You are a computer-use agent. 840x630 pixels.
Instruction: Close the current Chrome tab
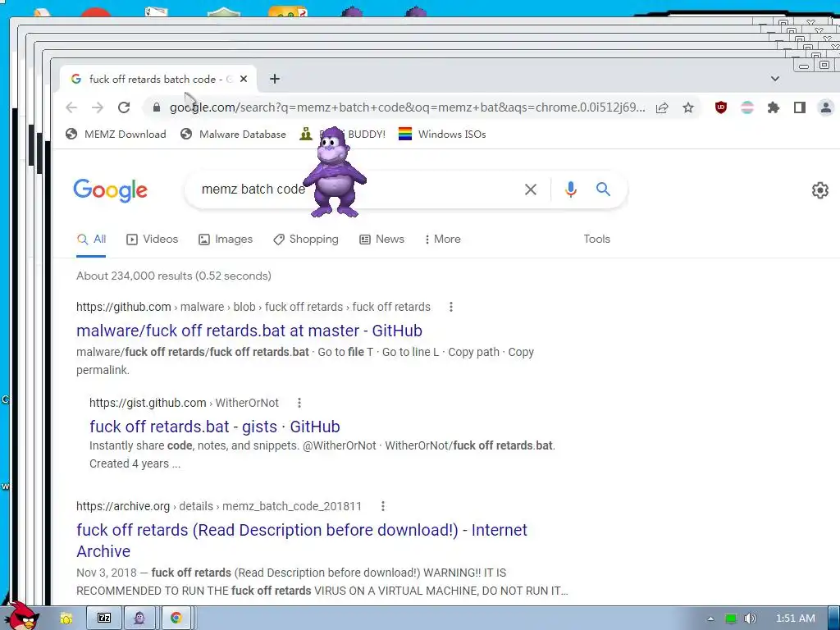tap(244, 79)
